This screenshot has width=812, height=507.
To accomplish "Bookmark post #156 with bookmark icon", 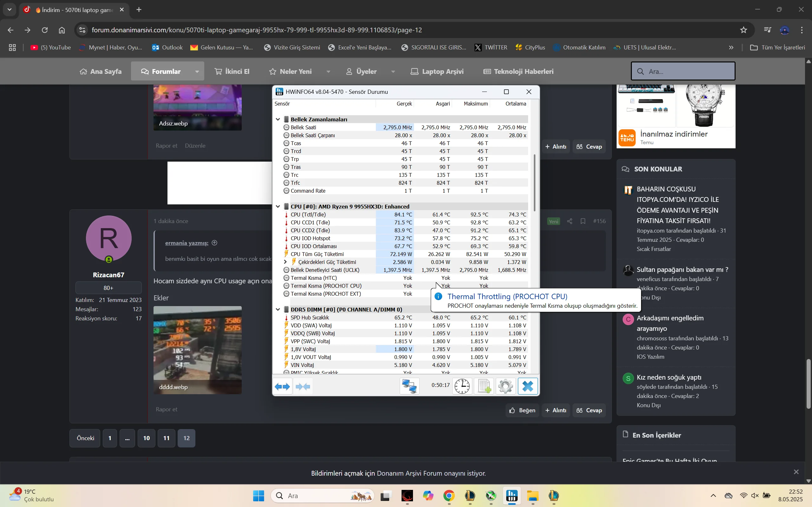I will click(x=583, y=221).
